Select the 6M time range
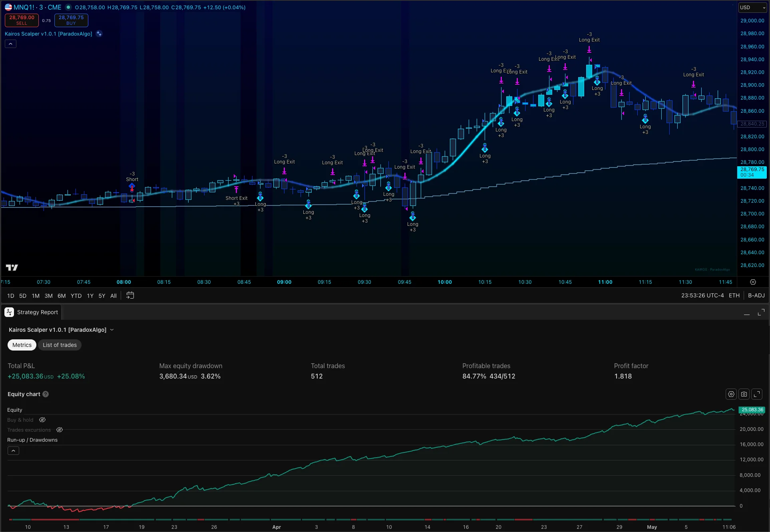770x532 pixels. click(62, 296)
